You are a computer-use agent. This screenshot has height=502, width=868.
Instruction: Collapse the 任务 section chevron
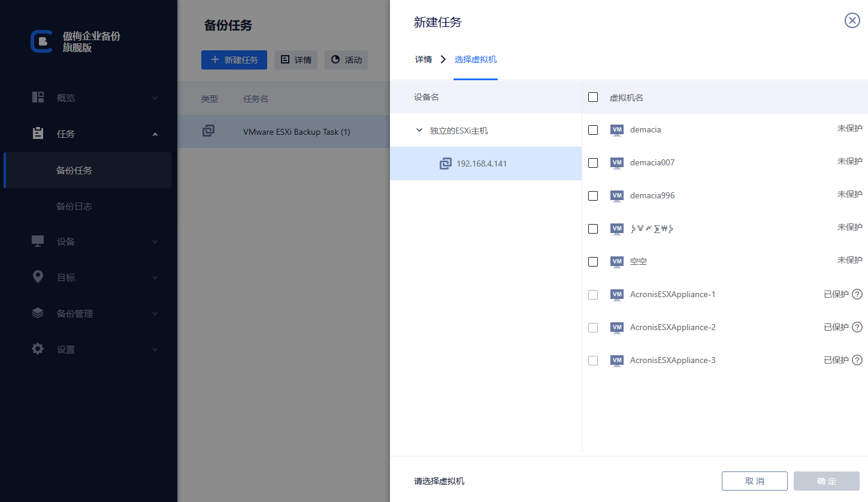click(x=155, y=134)
